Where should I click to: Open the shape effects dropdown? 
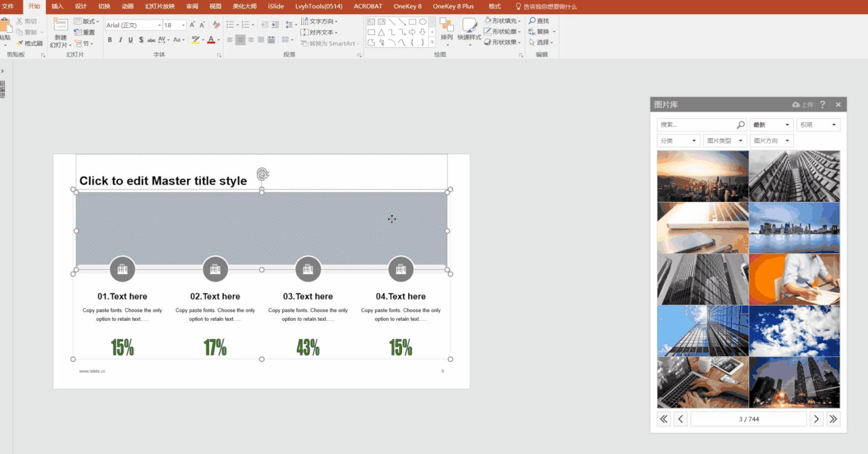502,42
